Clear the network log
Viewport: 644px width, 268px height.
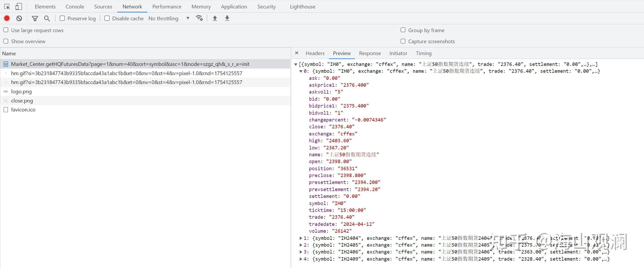pyautogui.click(x=19, y=18)
